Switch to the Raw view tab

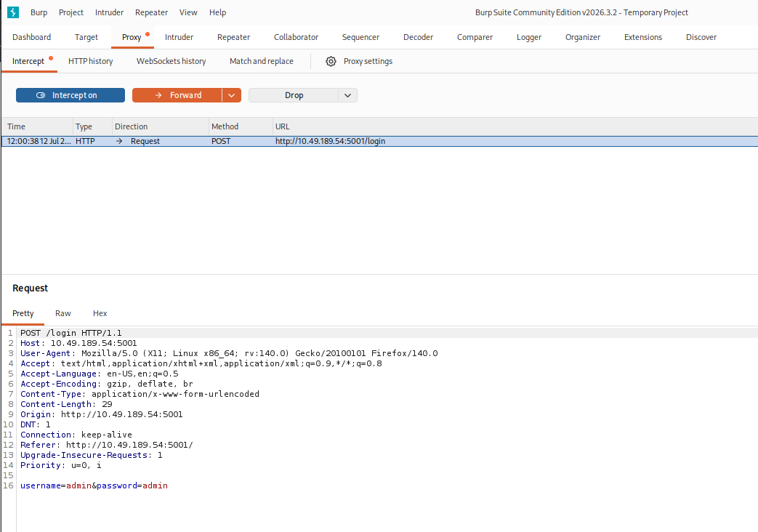pos(63,313)
